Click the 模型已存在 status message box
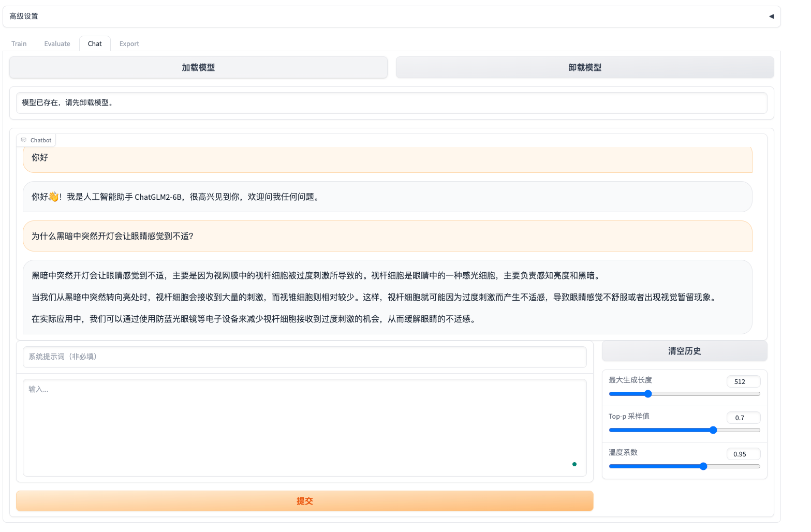This screenshot has width=811, height=532. [x=391, y=103]
